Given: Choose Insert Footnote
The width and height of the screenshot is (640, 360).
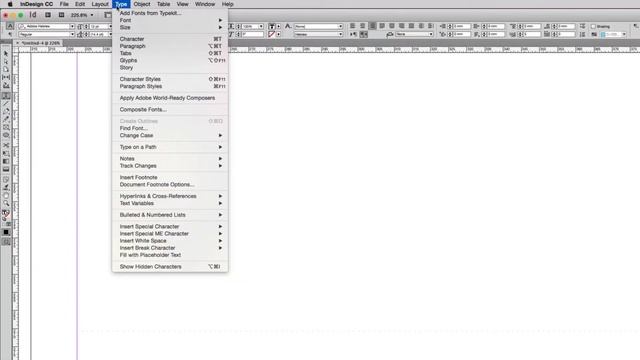Looking at the screenshot, I should [170, 178].
